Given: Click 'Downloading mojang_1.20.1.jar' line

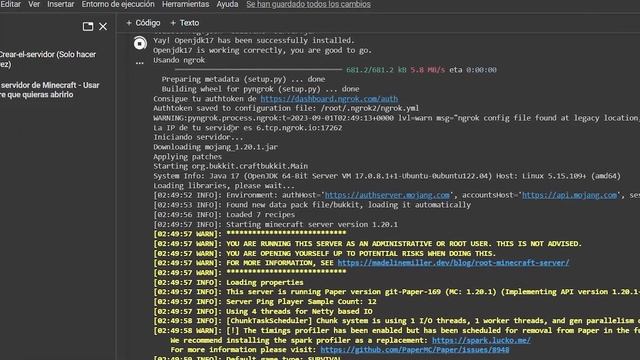Looking at the screenshot, I should point(216,147).
